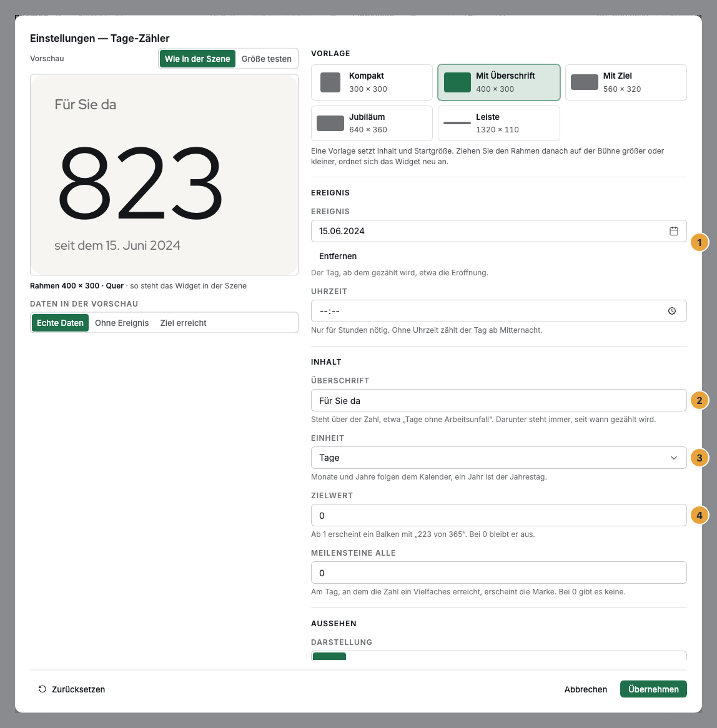Preview the Ziel erreicht state
Screen dimensions: 717x728
tap(183, 323)
